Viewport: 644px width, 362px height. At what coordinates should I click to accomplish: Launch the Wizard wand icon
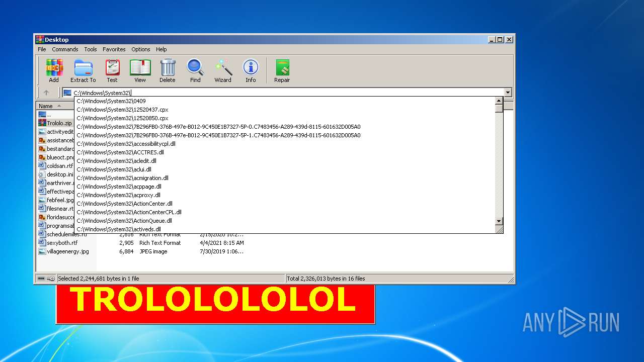tap(223, 67)
